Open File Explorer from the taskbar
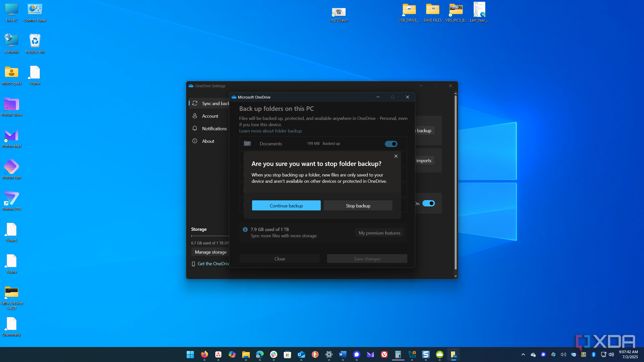Viewport: 644px width, 362px height. click(246, 354)
